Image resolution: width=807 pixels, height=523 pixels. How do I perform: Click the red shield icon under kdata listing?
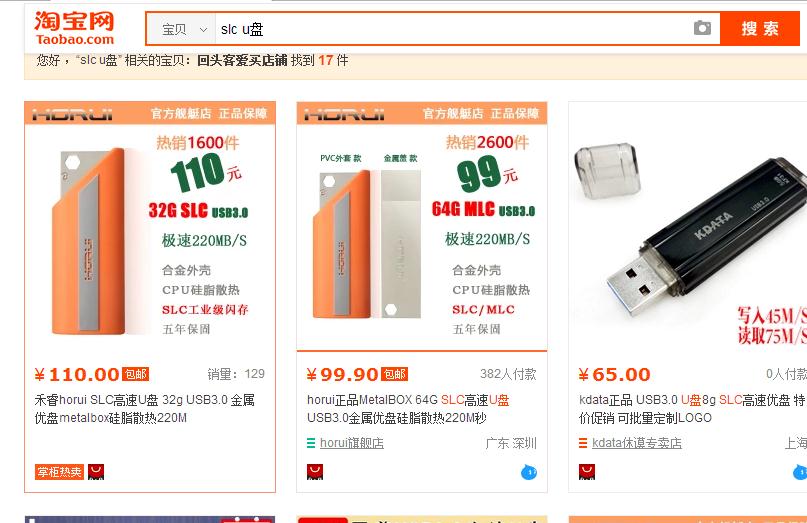coord(587,472)
